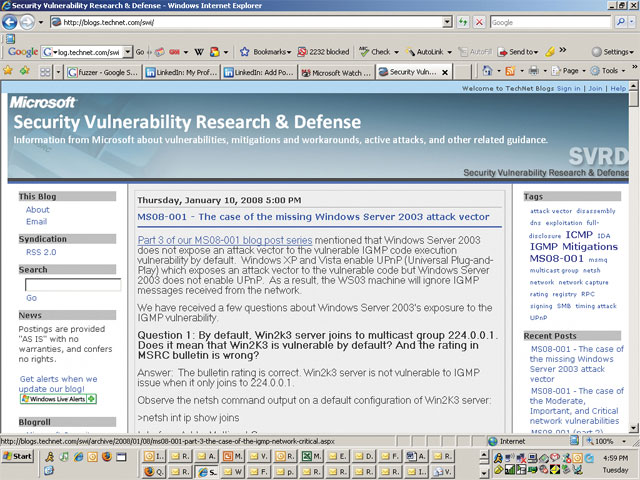Click the AutoLink toolbar button
The image size is (640, 480).
(x=429, y=52)
